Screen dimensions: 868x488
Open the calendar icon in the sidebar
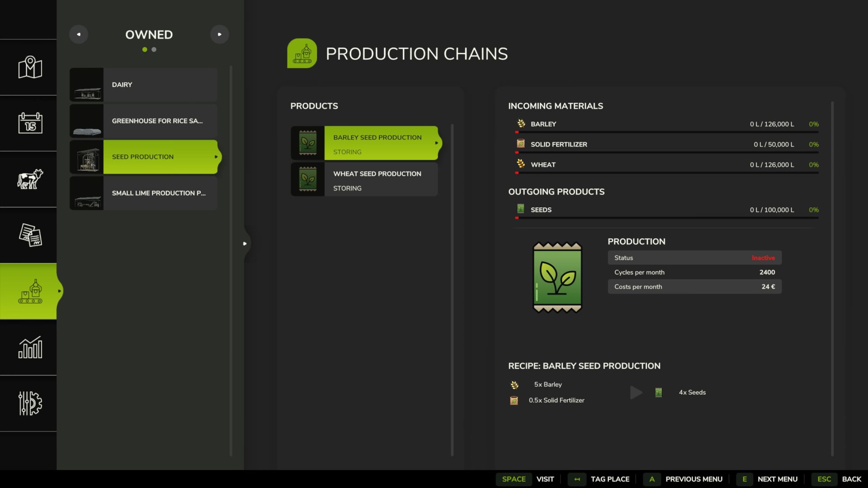(x=30, y=123)
